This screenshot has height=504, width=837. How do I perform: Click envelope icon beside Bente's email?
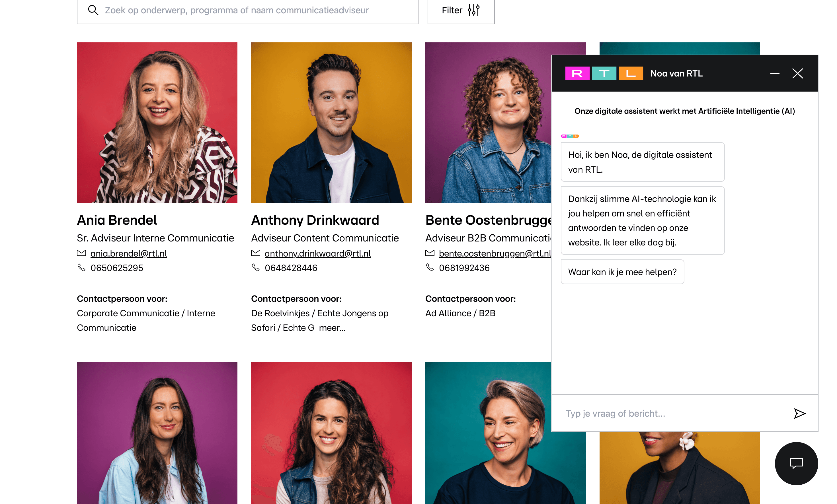430,253
